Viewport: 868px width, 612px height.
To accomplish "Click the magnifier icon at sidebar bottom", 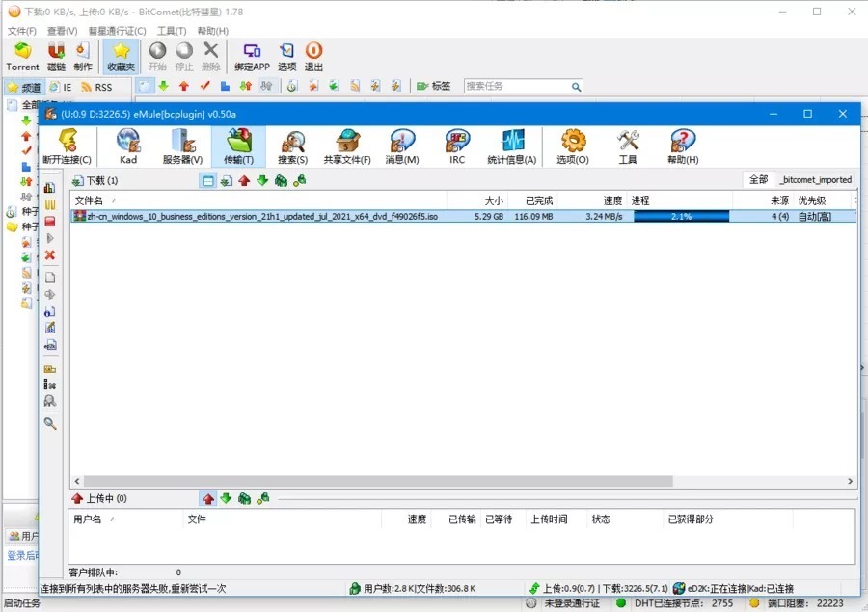I will (x=50, y=423).
